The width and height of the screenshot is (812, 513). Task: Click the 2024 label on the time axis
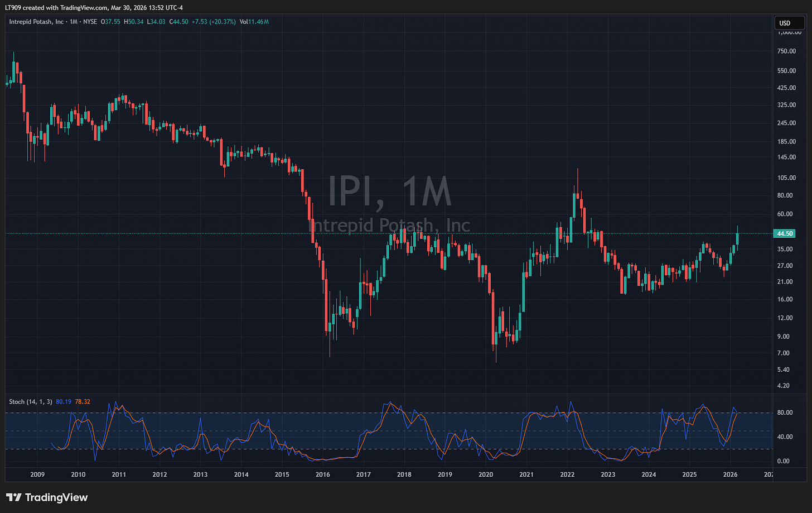[x=649, y=474]
